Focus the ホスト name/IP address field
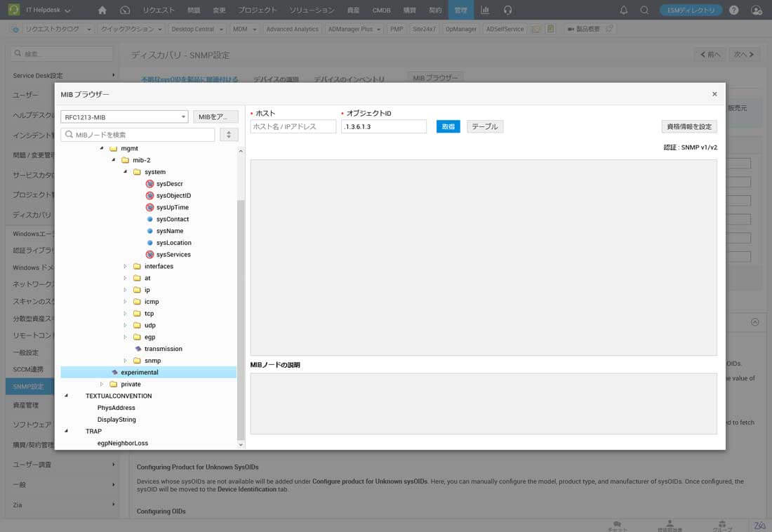This screenshot has width=772, height=532. 293,126
